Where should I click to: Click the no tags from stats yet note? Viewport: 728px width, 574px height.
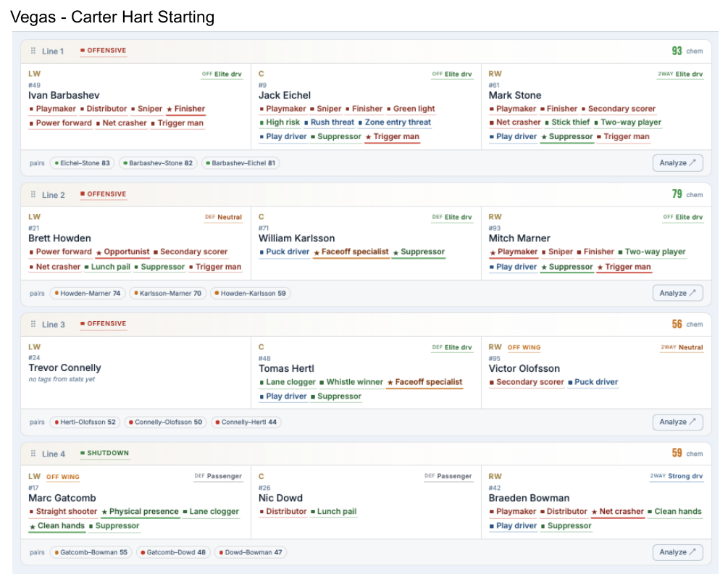coord(62,380)
